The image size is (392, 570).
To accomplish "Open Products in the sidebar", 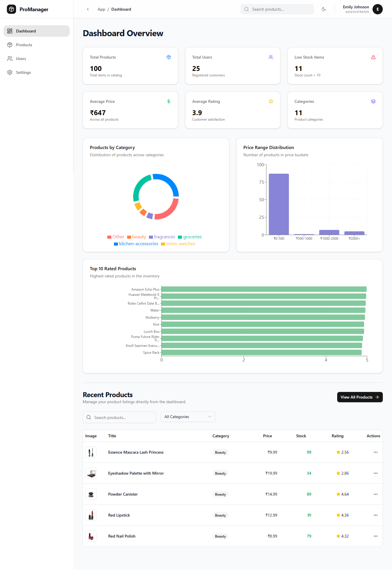I will click(24, 45).
